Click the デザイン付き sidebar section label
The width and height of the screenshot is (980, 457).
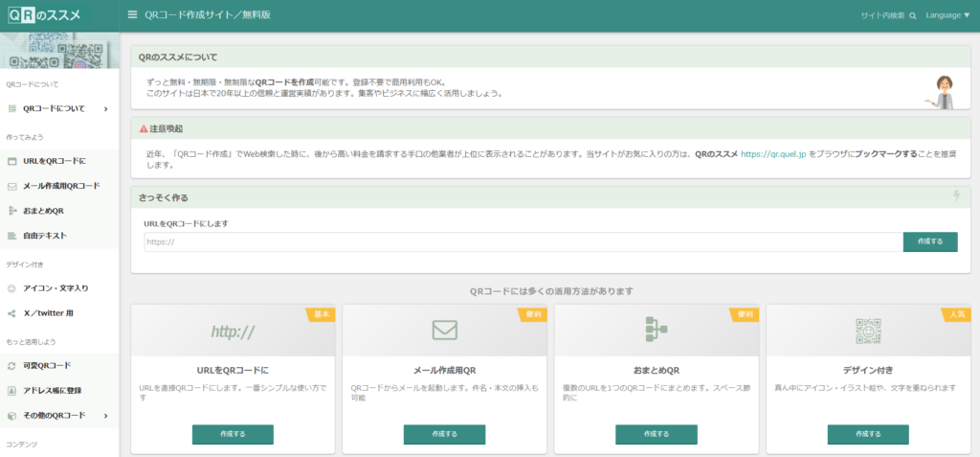tap(25, 264)
